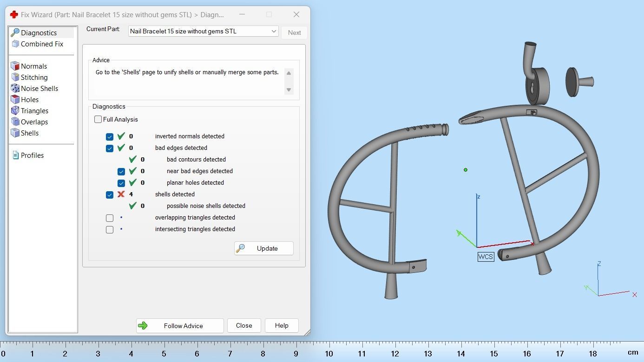Select the Normals page icon
644x362 pixels.
click(15, 66)
